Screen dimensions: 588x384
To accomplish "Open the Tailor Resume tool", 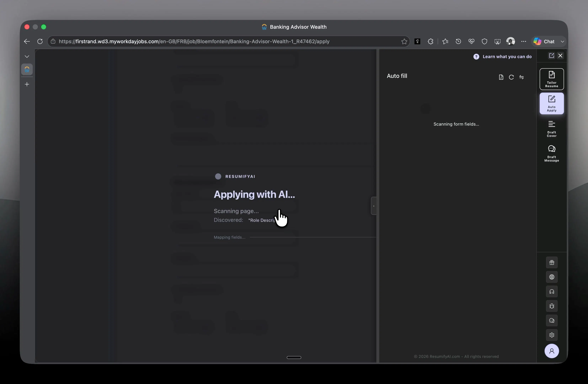I will pyautogui.click(x=551, y=79).
